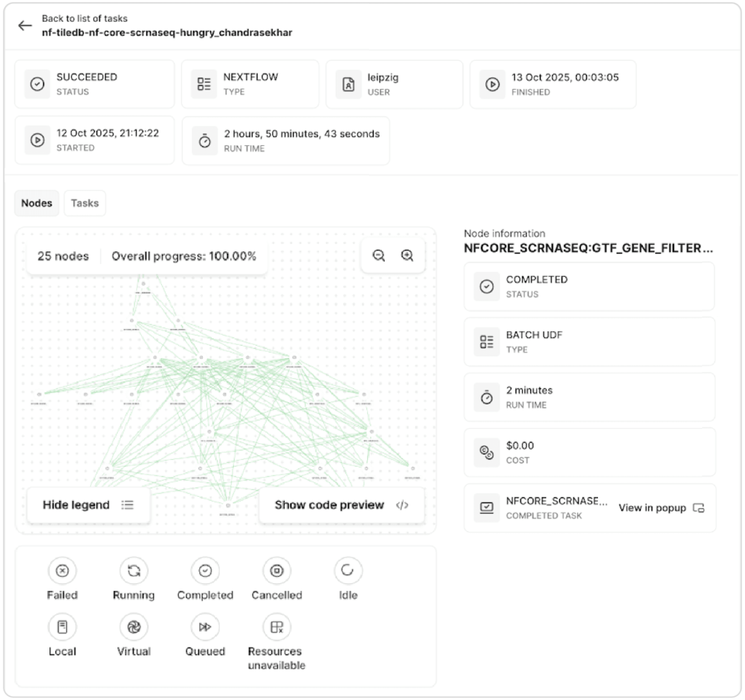Hide the legend panel

tap(89, 505)
